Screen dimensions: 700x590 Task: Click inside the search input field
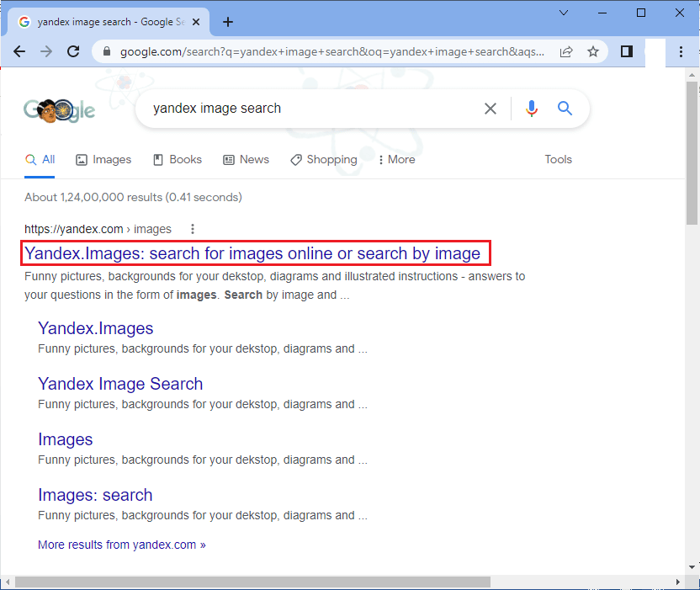tap(294, 108)
